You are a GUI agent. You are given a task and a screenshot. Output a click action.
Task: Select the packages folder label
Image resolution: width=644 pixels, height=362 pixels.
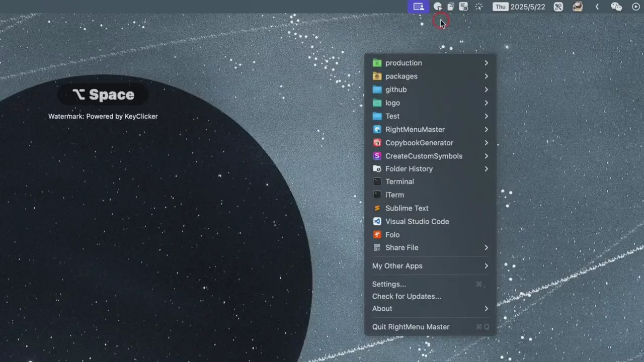[x=401, y=76]
